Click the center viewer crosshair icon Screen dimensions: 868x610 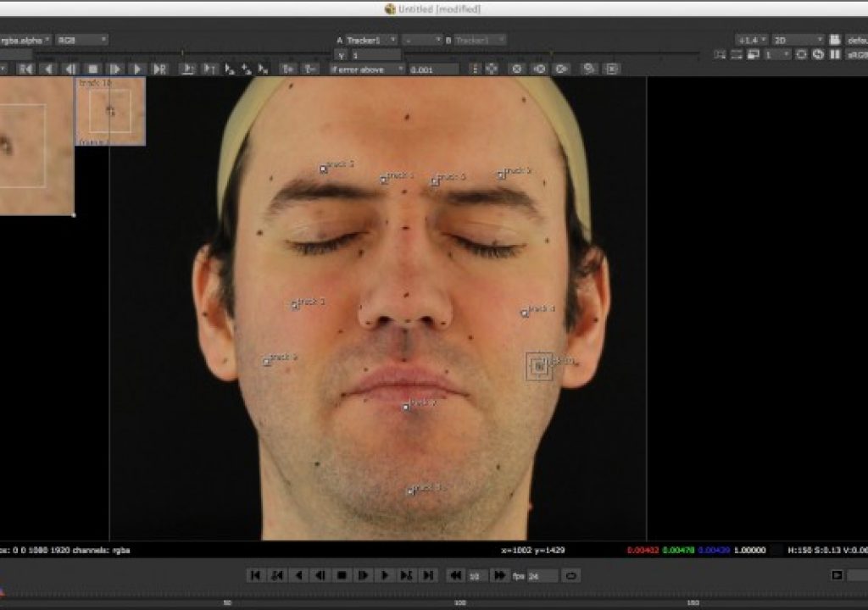(492, 69)
